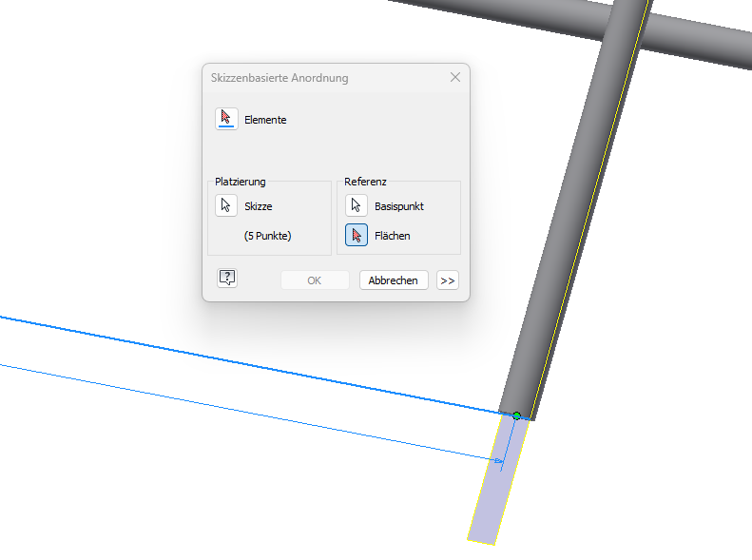This screenshot has height=560, width=752.
Task: Activate the Elemente selection arrow
Action: point(226,119)
